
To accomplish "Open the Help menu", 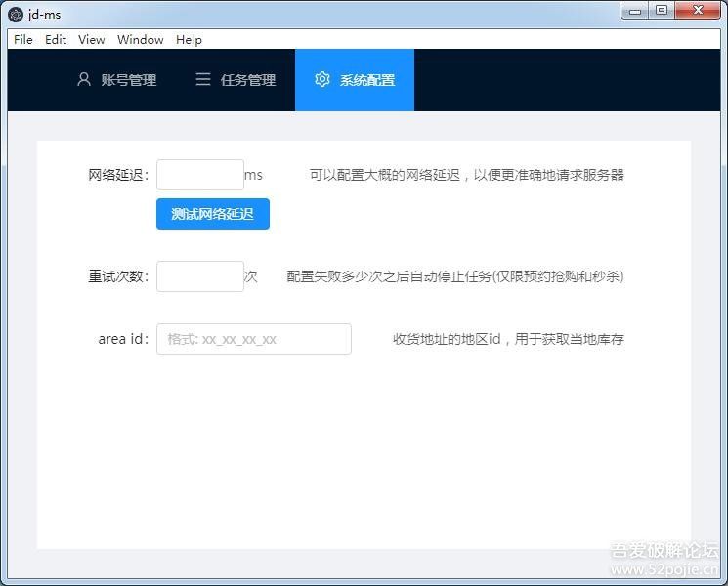I will 189,40.
